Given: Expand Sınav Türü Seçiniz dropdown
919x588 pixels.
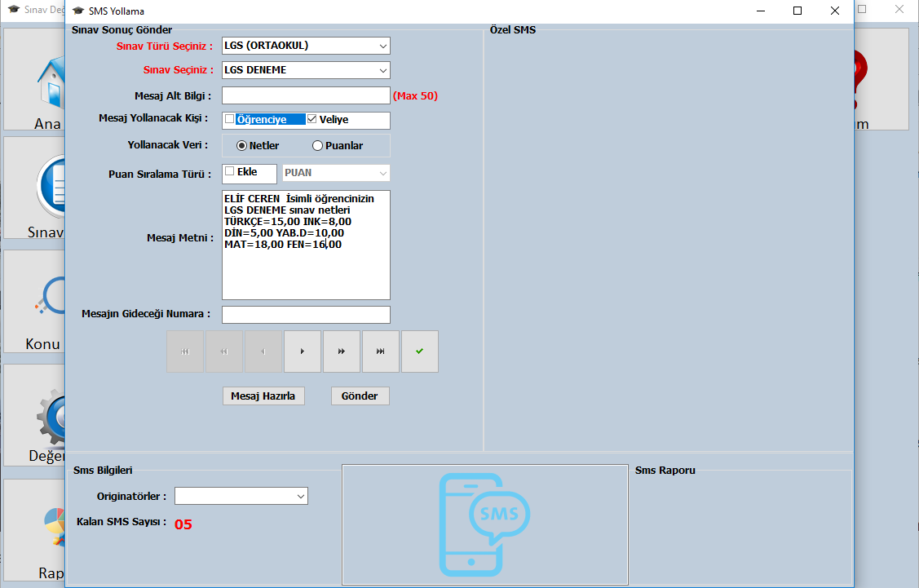Looking at the screenshot, I should [x=306, y=46].
